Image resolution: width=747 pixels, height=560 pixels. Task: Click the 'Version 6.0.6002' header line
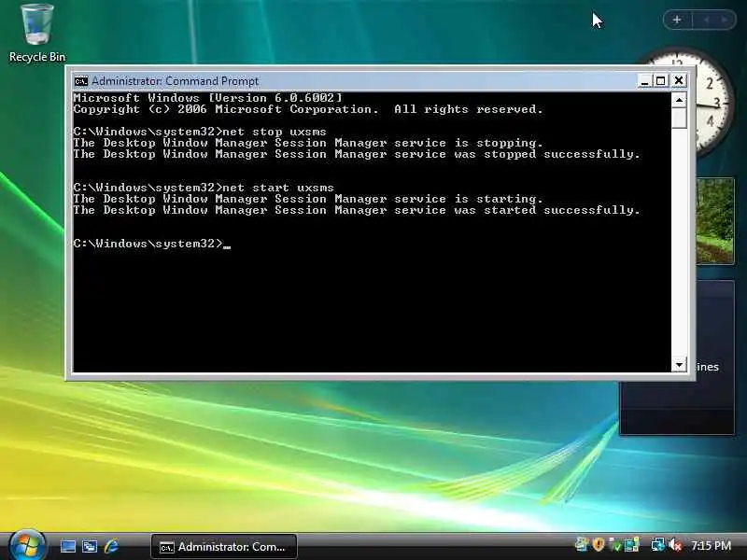pos(207,98)
